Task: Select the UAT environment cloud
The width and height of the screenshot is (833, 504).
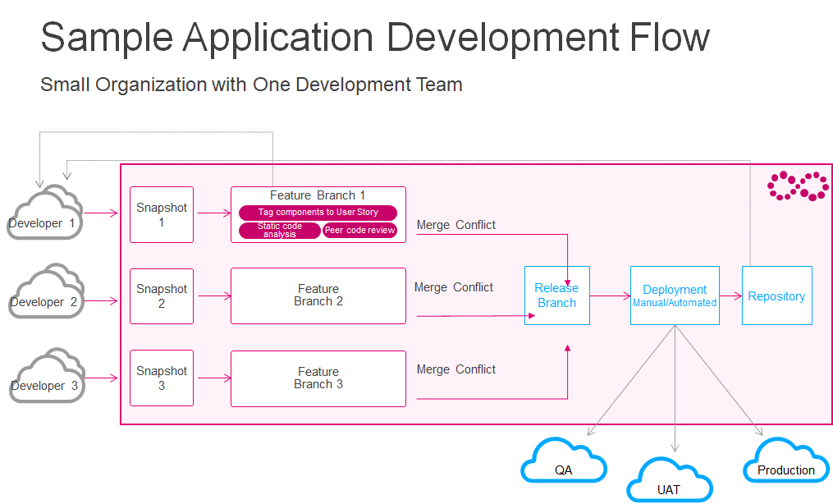Action: 670,479
